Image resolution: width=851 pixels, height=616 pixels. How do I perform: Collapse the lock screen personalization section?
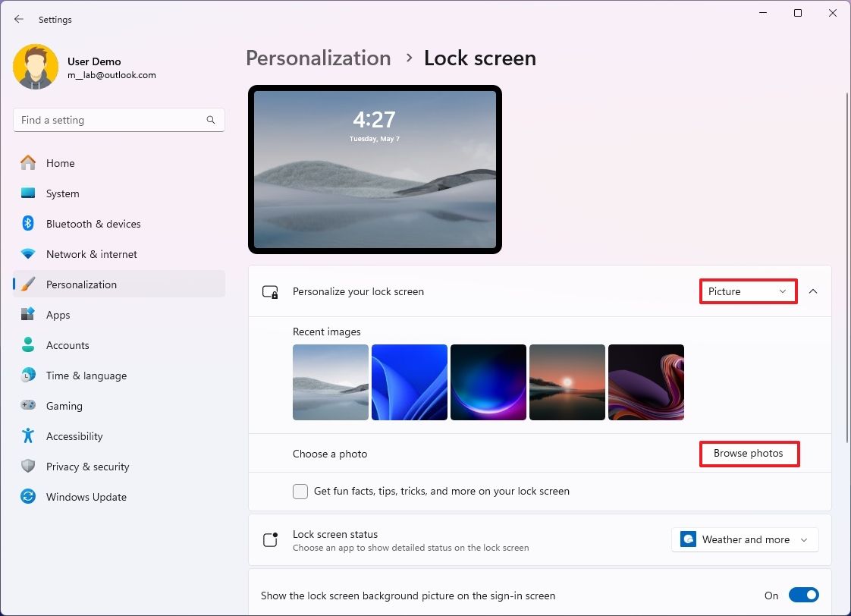[x=813, y=291]
